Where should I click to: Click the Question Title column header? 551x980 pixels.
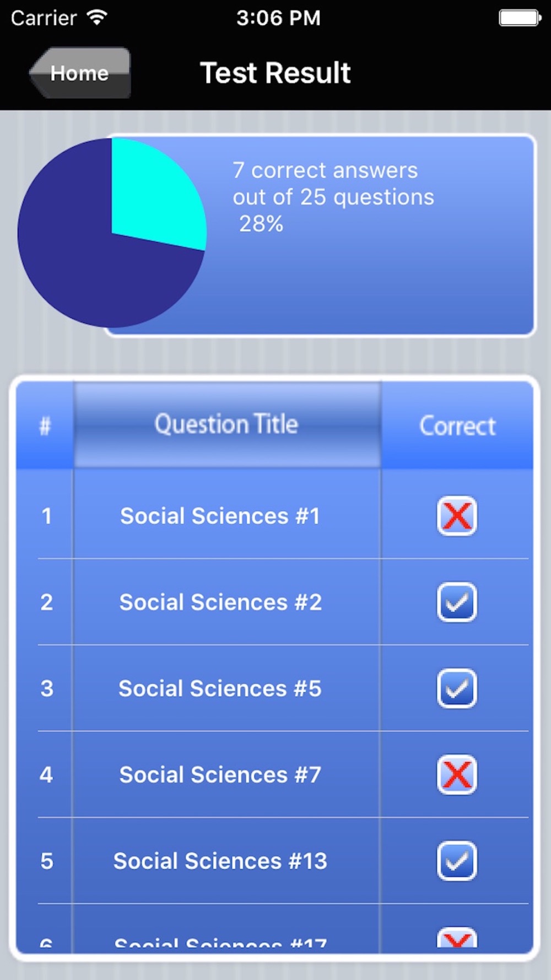coord(226,424)
